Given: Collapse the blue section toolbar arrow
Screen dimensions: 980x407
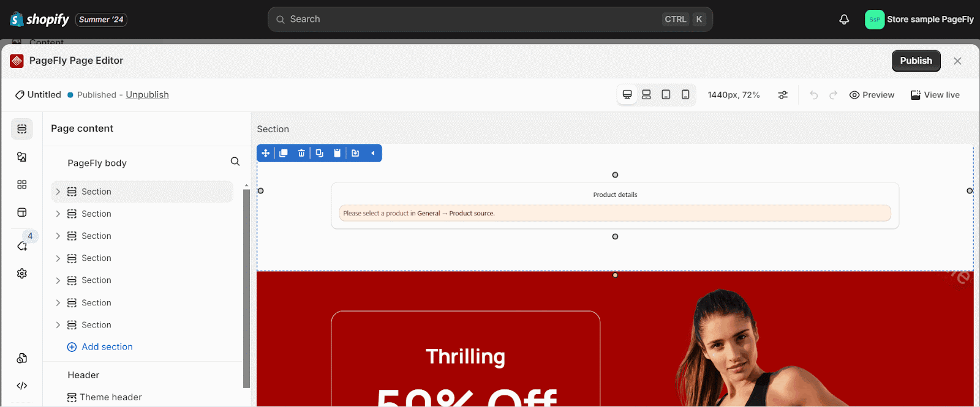Looking at the screenshot, I should [372, 153].
